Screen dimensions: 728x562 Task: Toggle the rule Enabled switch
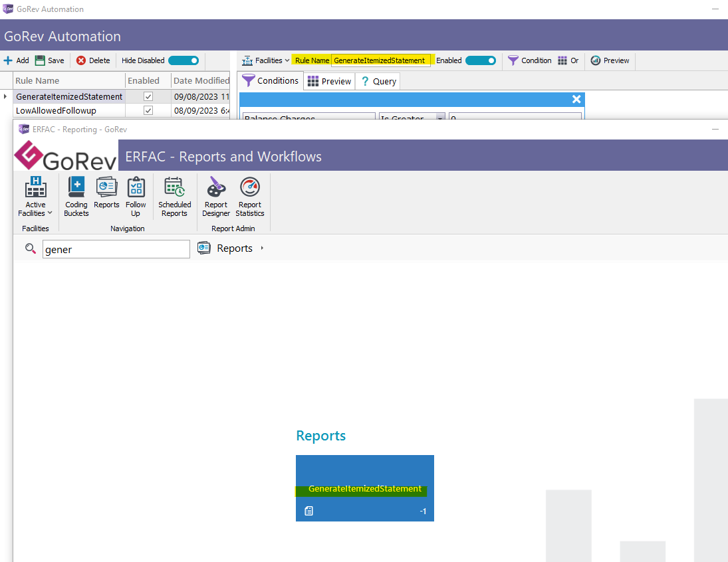[x=481, y=60]
